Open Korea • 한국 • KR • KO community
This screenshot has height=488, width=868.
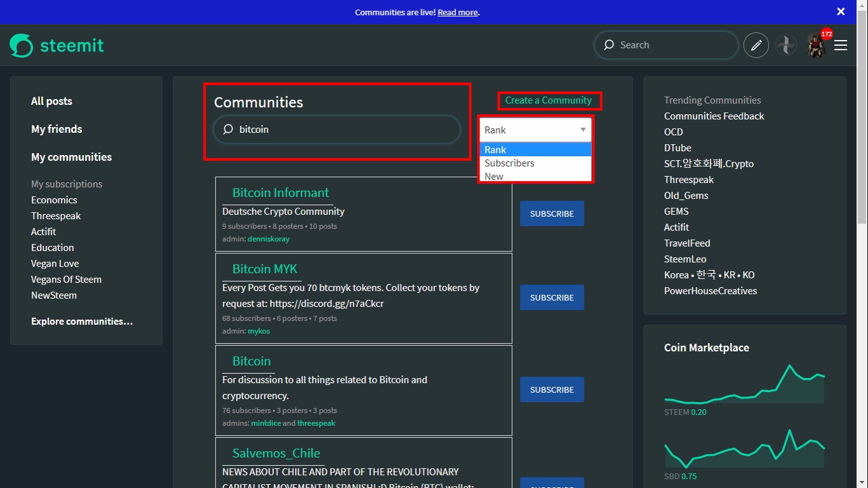click(709, 274)
